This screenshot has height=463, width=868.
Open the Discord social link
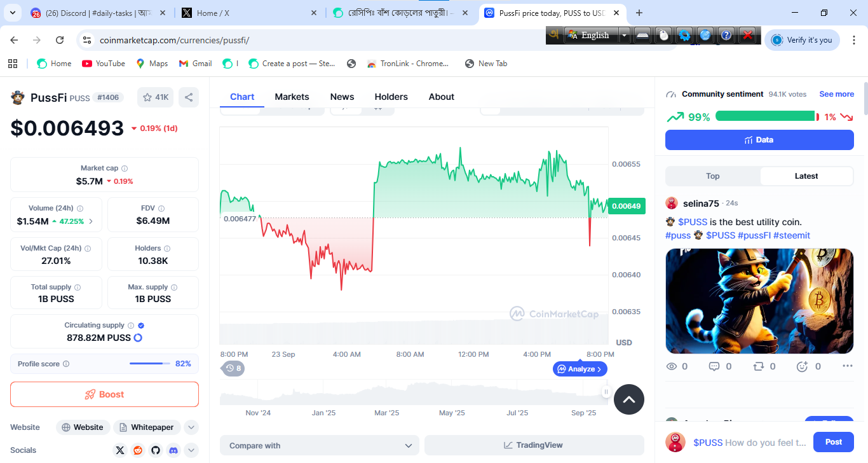(x=173, y=450)
